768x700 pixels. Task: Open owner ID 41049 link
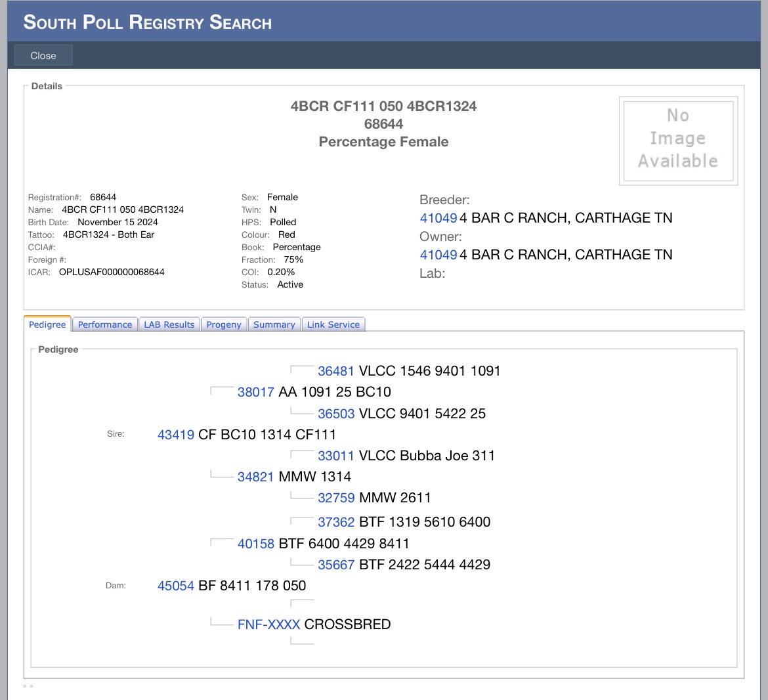point(438,255)
